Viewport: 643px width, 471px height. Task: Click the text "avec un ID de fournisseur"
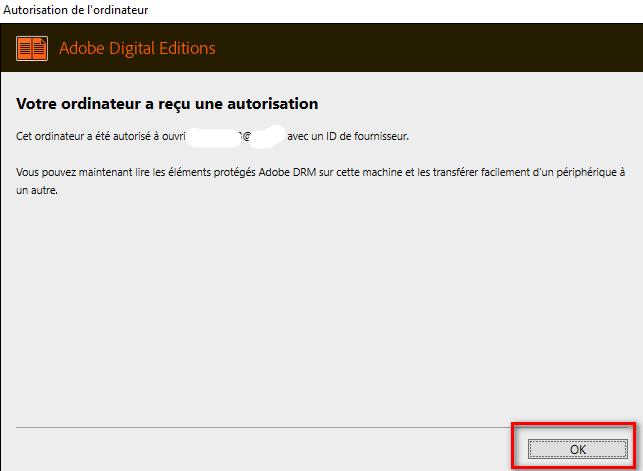[x=348, y=135]
